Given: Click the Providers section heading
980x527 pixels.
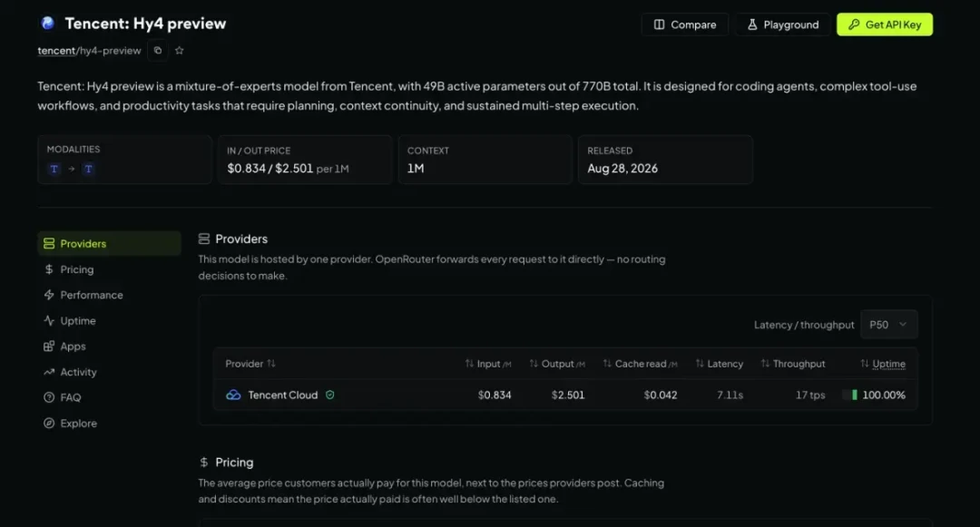Looking at the screenshot, I should pos(241,239).
